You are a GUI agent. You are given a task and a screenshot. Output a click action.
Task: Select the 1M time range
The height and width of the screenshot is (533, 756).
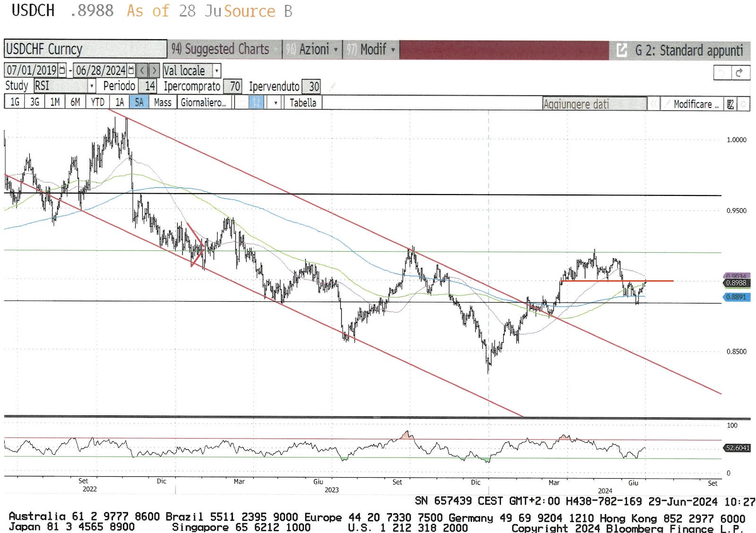pyautogui.click(x=55, y=102)
